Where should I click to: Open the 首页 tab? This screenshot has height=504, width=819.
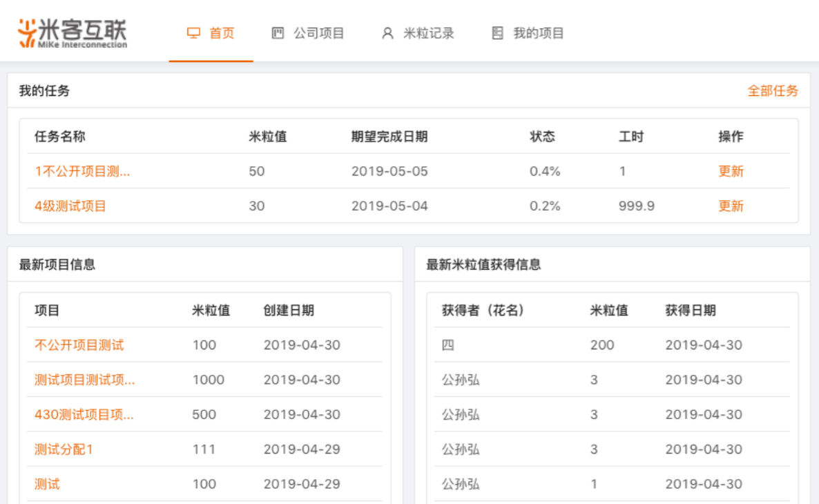(222, 33)
